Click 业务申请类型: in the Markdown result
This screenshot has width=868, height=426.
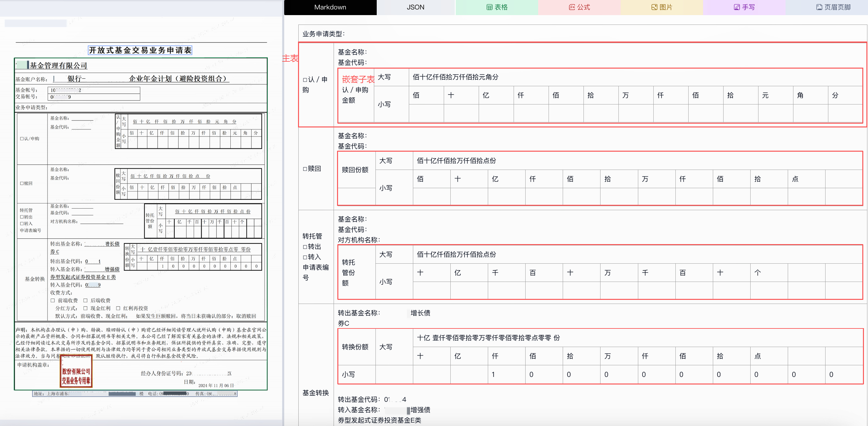point(324,34)
